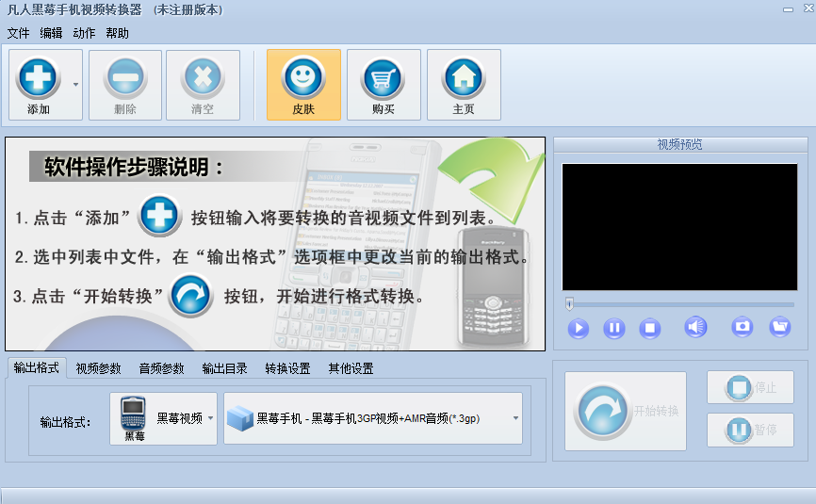
Task: Click the 软件操作步骤说明 heading
Action: point(134,167)
